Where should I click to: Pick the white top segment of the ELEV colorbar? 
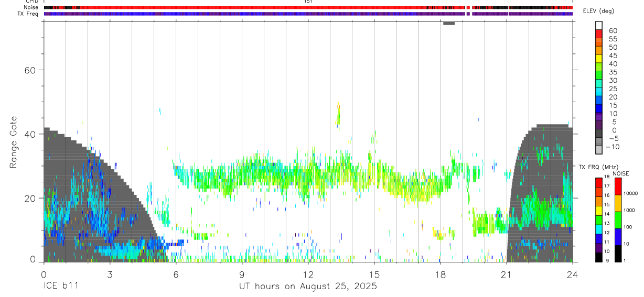[x=599, y=25]
